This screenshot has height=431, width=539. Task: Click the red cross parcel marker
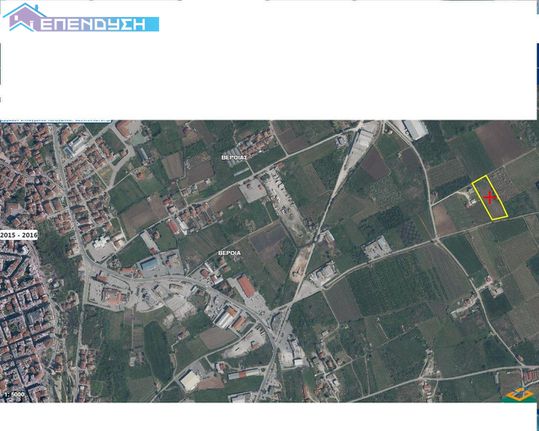(490, 197)
